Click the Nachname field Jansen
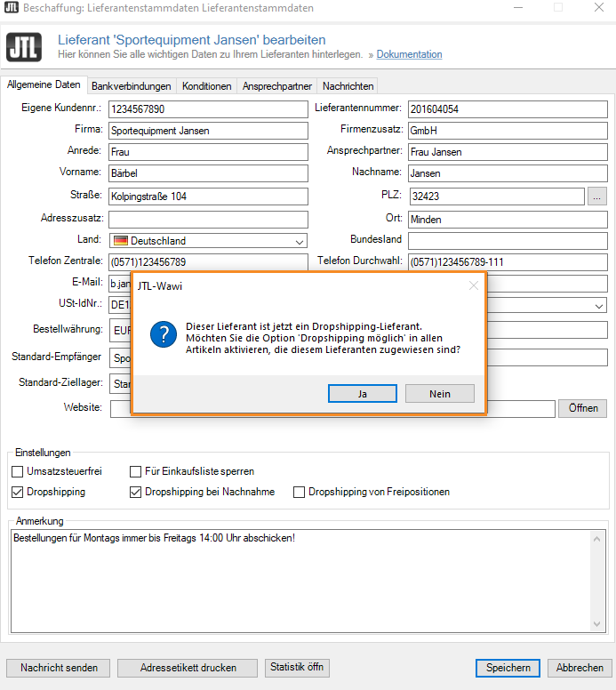 (508, 173)
